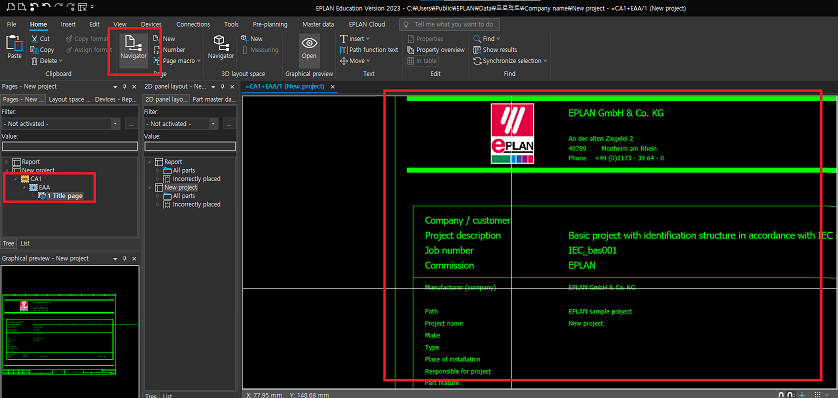
Task: Switch to the View ribbon tab
Action: pyautogui.click(x=120, y=25)
